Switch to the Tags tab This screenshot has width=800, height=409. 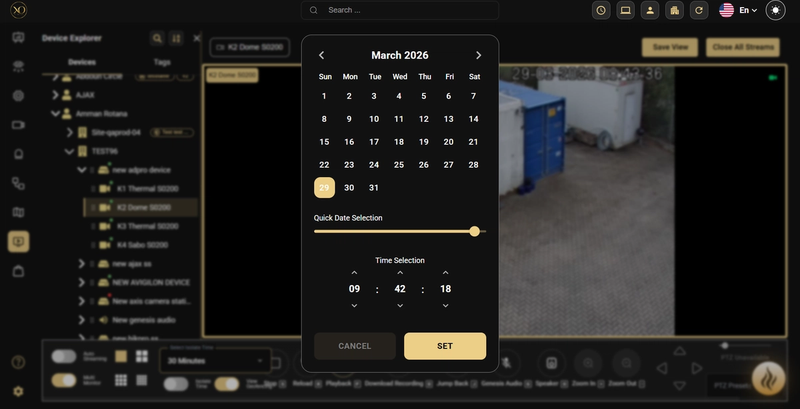tap(162, 62)
